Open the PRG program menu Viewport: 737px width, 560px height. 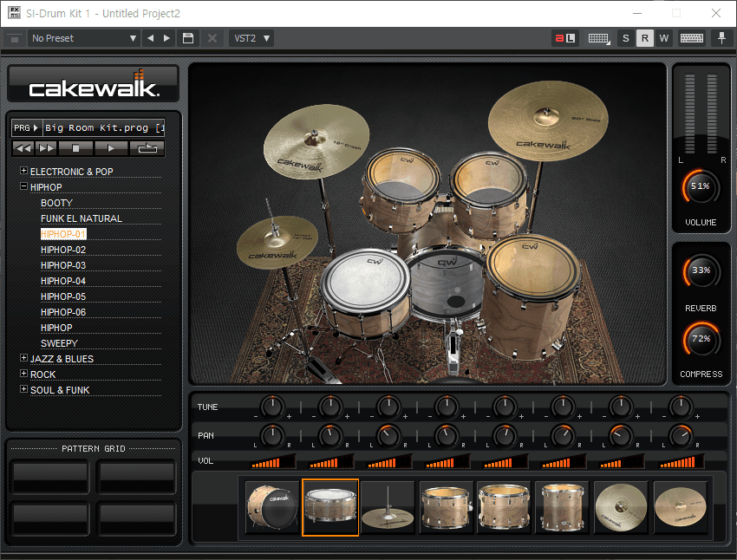pyautogui.click(x=27, y=127)
